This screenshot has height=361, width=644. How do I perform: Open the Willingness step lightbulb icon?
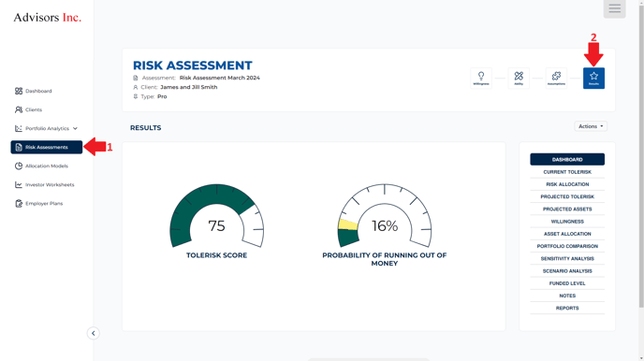tap(481, 78)
